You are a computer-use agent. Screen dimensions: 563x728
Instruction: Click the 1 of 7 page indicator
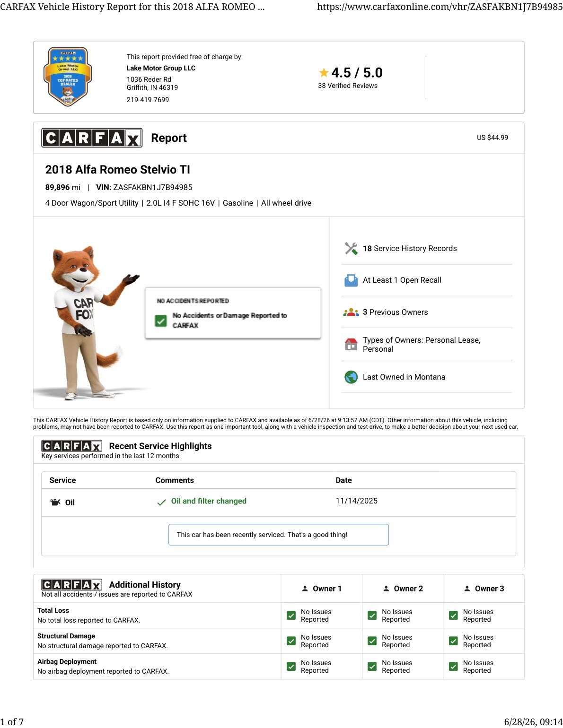coord(12,722)
